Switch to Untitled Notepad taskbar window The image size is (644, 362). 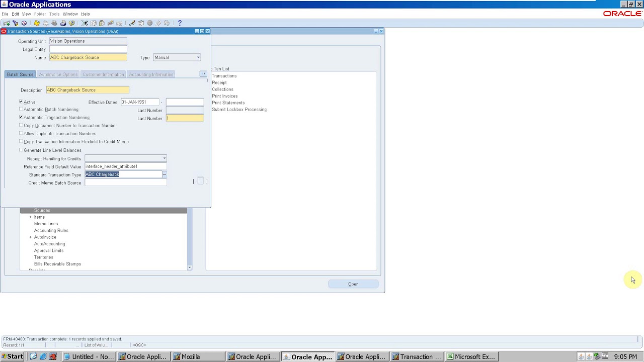point(89,356)
